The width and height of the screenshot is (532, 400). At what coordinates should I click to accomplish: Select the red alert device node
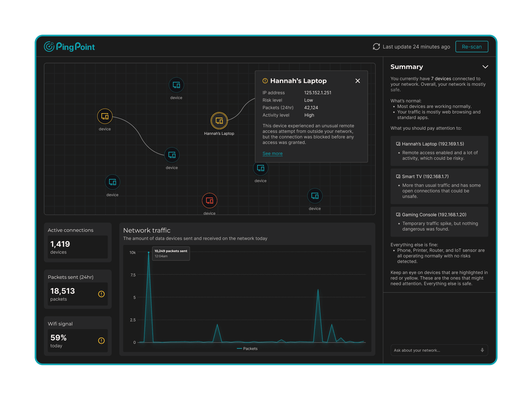pyautogui.click(x=209, y=201)
